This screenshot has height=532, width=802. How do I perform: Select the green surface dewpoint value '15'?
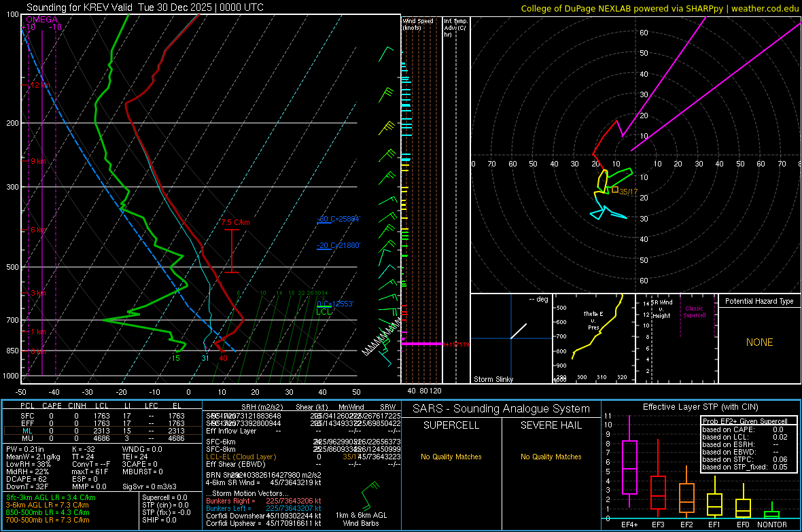click(x=175, y=358)
